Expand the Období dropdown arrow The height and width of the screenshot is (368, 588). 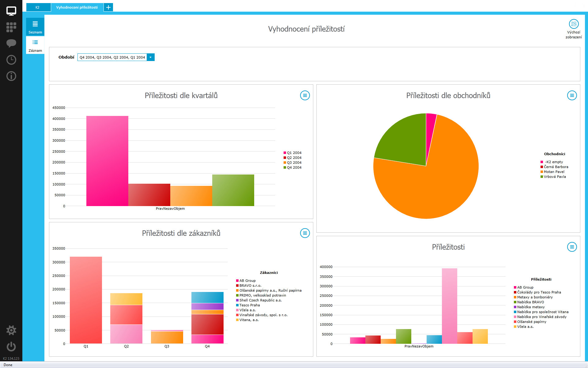tap(150, 57)
